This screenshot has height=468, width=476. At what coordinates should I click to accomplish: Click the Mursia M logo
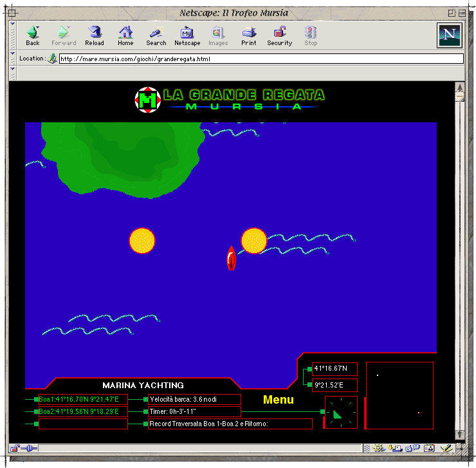click(147, 100)
